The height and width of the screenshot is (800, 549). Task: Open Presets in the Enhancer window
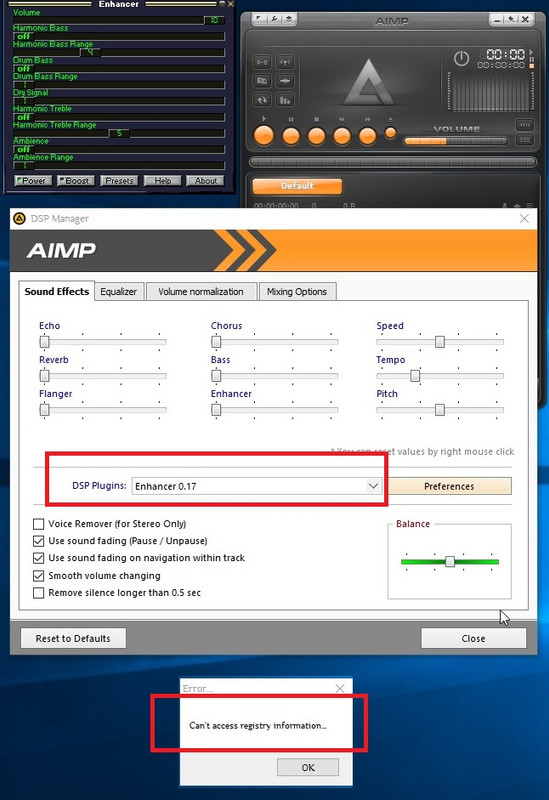coord(119,181)
